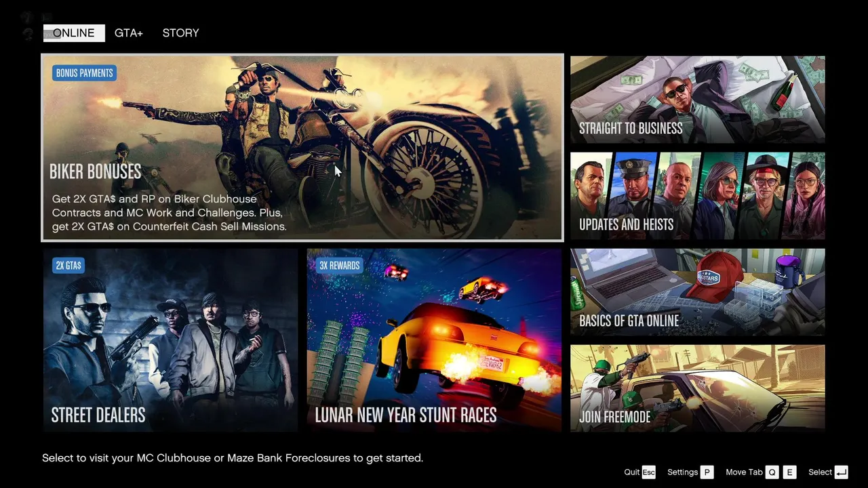Click the Settings label in the footer

tap(682, 472)
